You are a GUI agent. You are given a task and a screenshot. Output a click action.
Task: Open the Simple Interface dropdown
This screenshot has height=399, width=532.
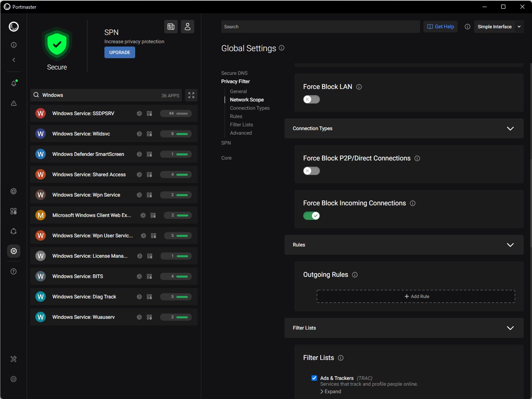(498, 27)
